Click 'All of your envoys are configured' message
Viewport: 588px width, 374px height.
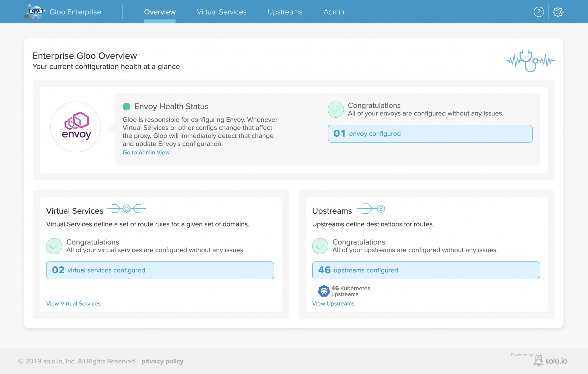pyautogui.click(x=425, y=113)
